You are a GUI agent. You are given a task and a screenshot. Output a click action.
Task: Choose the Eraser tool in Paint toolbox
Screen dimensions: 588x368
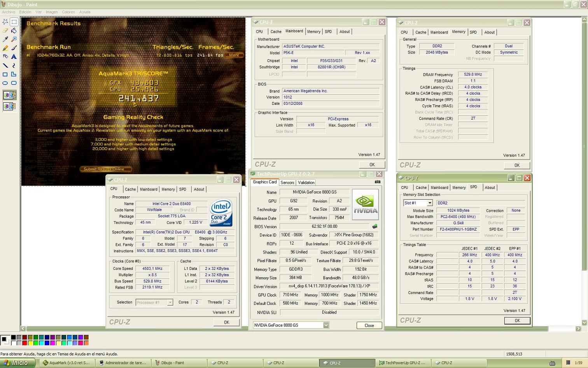[x=5, y=30]
